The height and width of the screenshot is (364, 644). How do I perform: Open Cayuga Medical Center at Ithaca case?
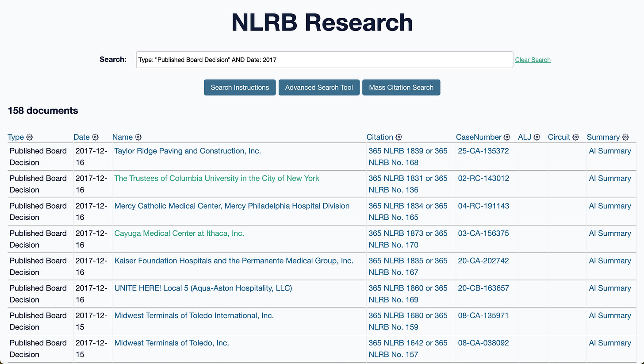click(179, 233)
